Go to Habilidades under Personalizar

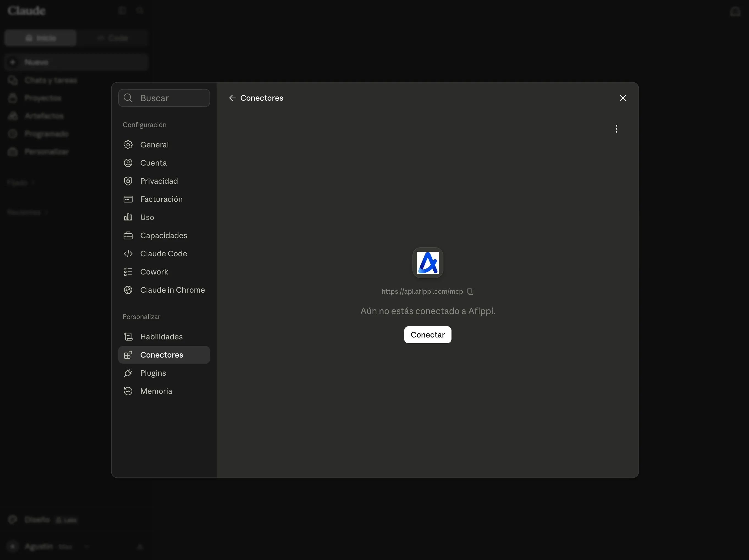(x=164, y=337)
